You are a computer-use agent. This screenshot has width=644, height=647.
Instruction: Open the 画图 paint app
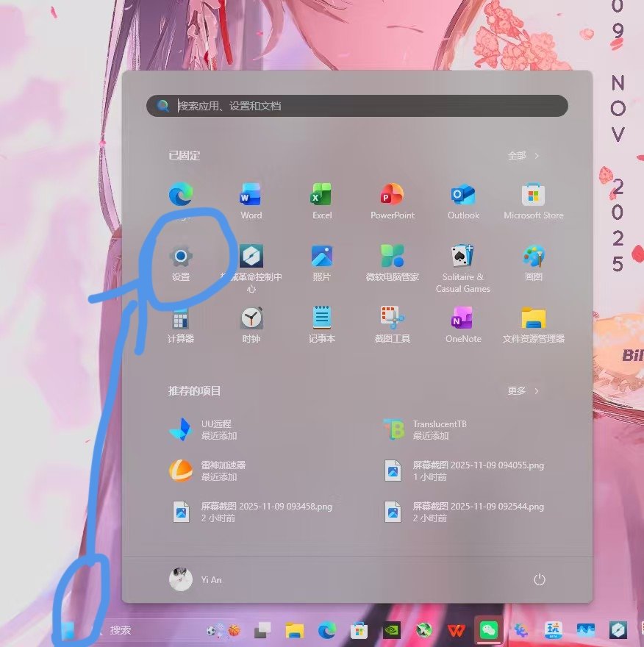(534, 257)
